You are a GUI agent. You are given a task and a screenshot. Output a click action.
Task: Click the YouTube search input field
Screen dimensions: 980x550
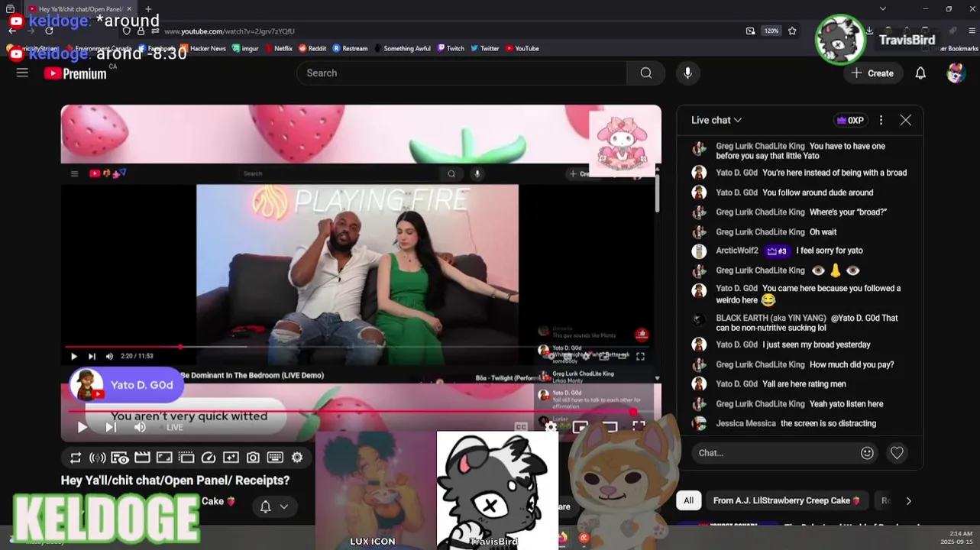(462, 73)
